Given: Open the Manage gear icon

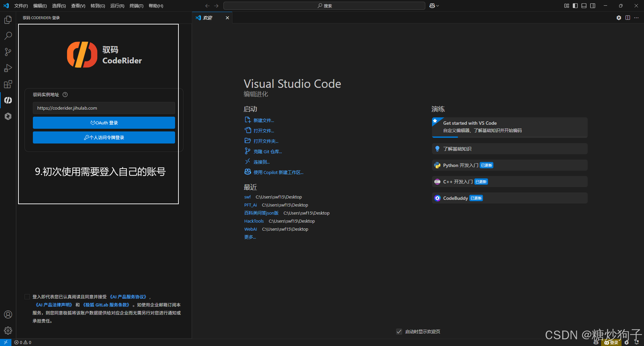Looking at the screenshot, I should [x=8, y=331].
